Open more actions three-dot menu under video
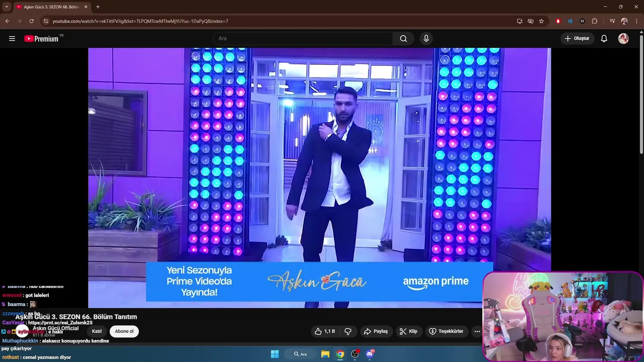Viewport: 644px width, 362px height. coord(477,331)
